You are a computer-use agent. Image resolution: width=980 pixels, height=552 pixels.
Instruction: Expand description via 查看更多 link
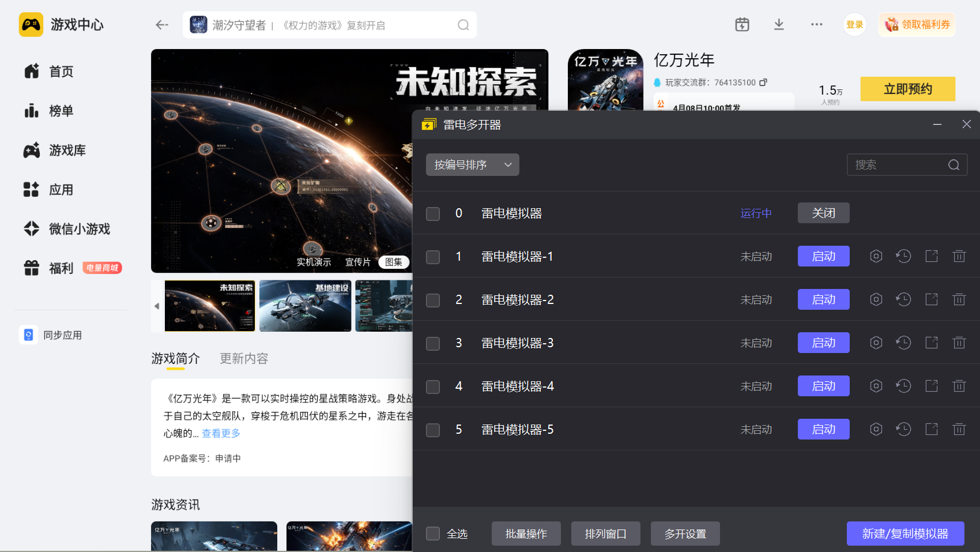pyautogui.click(x=221, y=433)
